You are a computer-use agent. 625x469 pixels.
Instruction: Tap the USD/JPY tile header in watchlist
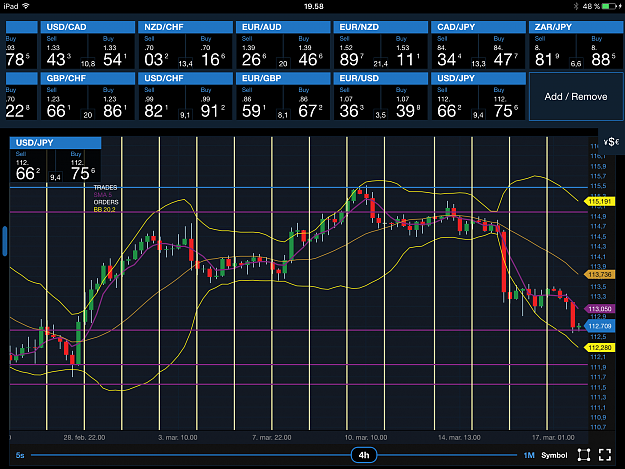coord(478,78)
